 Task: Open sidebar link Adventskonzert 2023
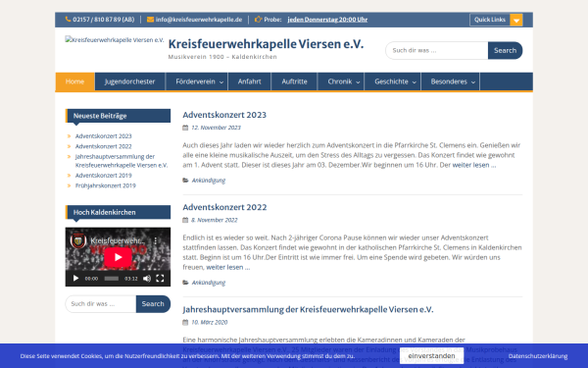pyautogui.click(x=104, y=136)
